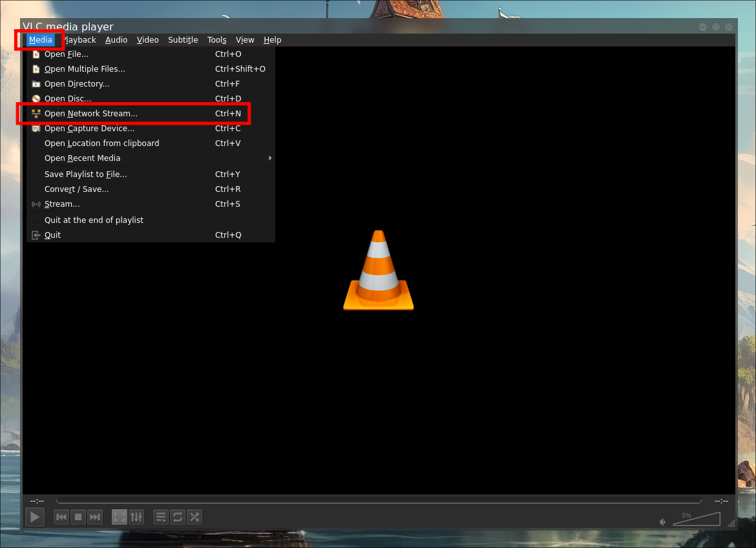Open the Subtitle menu
756x548 pixels.
click(183, 40)
